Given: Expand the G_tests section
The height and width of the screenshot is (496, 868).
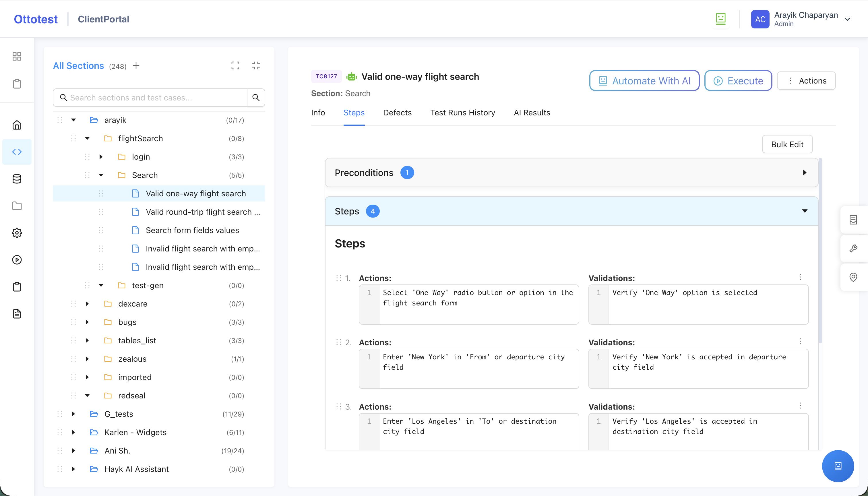Looking at the screenshot, I should pos(73,414).
